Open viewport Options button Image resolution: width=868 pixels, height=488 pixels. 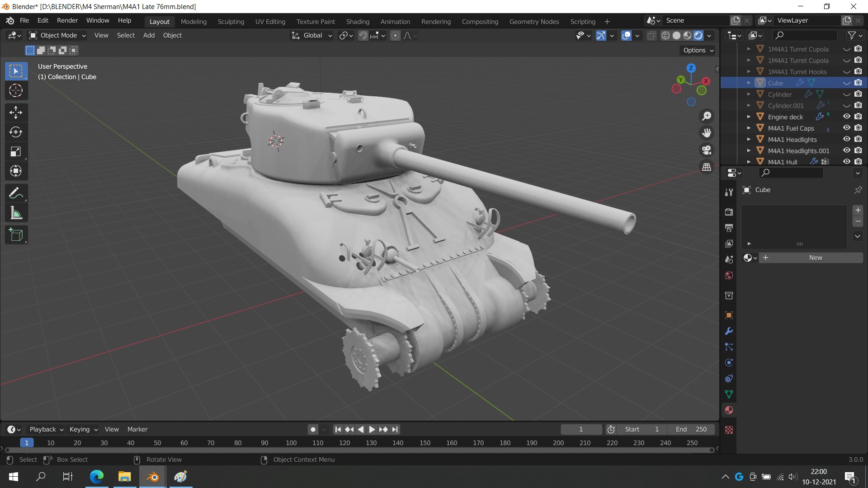pyautogui.click(x=698, y=50)
